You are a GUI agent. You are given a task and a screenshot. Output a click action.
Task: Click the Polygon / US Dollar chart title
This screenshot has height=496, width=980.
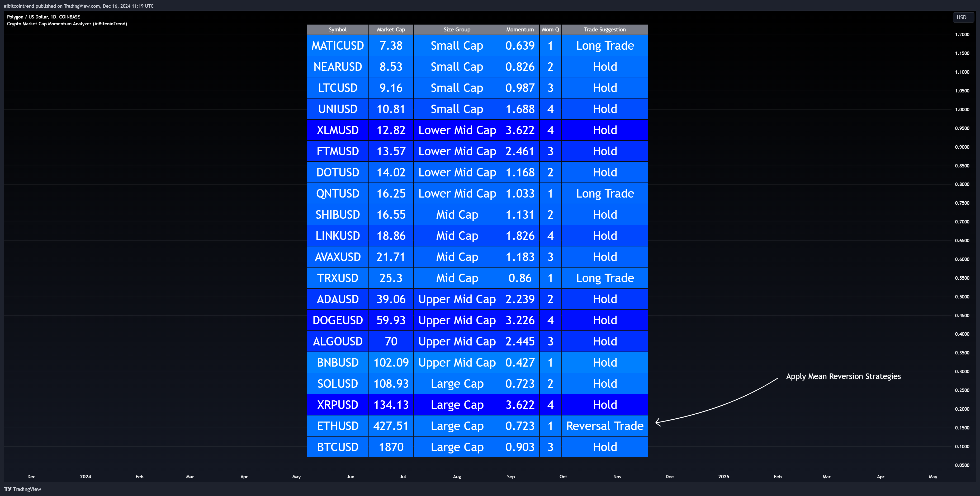tap(43, 17)
